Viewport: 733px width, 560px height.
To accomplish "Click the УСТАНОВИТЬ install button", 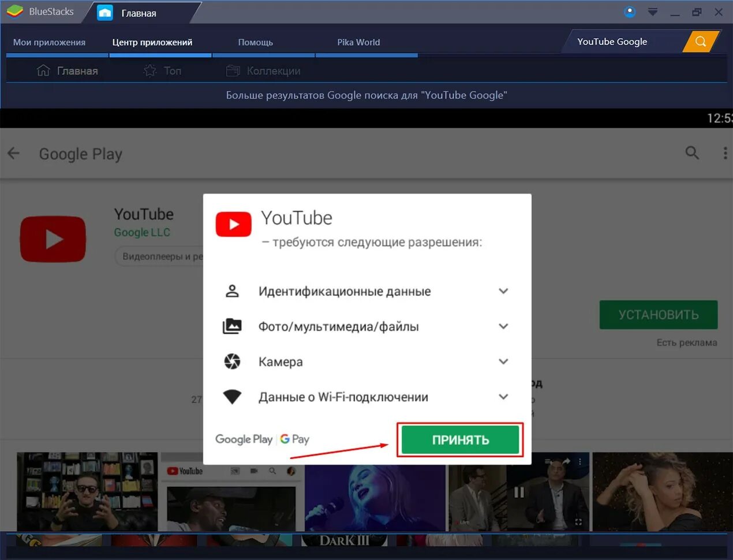I will tap(659, 315).
